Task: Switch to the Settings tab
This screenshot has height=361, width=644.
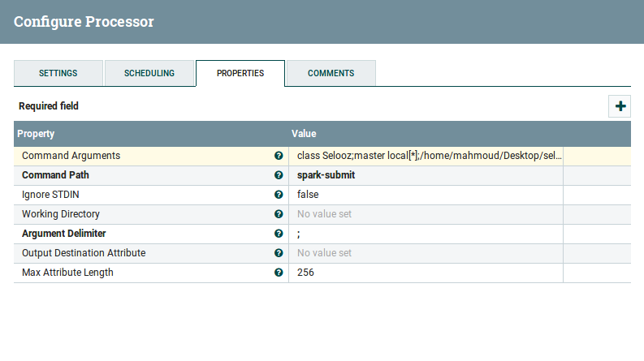Action: click(58, 73)
